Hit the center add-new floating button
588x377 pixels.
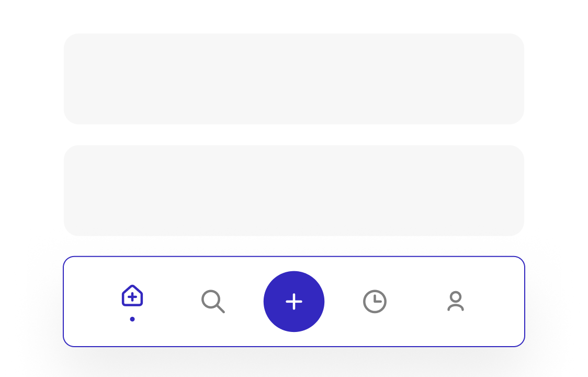click(294, 302)
